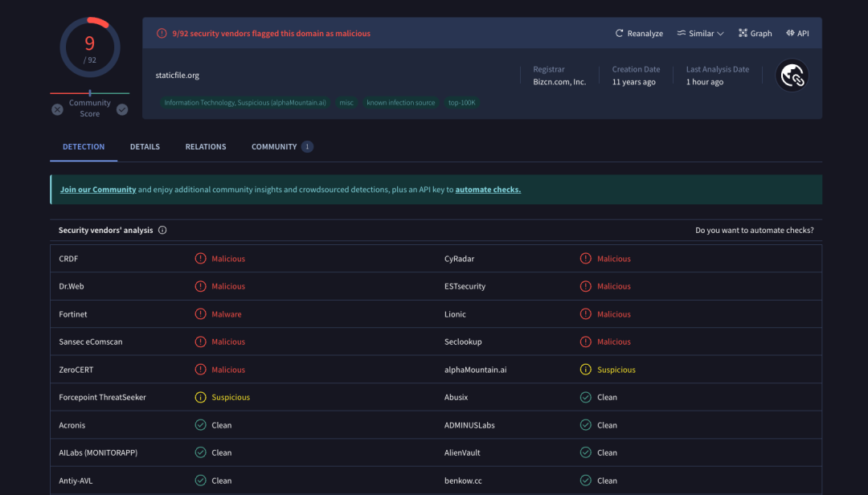Click the clean check icon for Antiy-AVL
The image size is (868, 495).
pos(200,481)
